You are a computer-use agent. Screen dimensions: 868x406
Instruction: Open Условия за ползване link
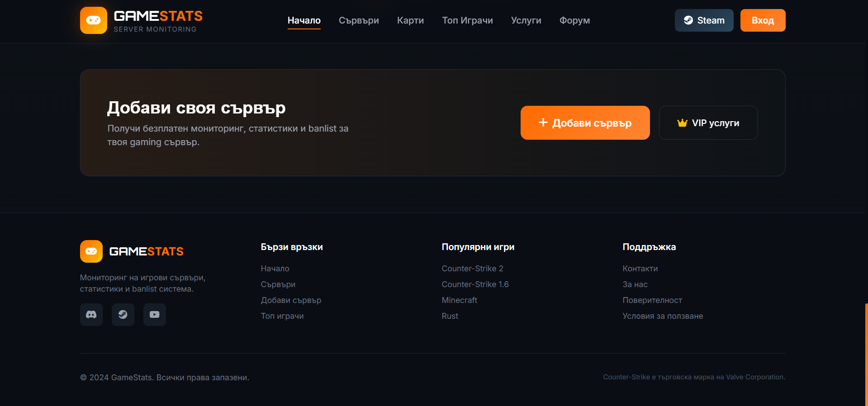663,316
